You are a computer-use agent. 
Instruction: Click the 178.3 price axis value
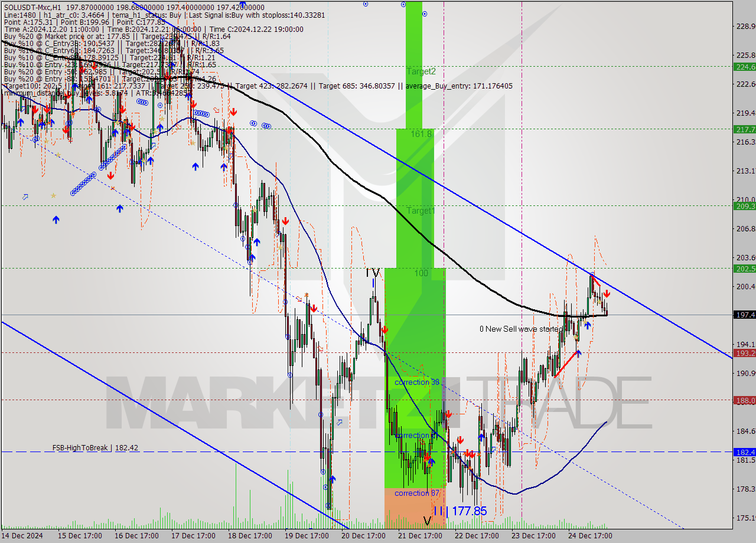(x=745, y=489)
